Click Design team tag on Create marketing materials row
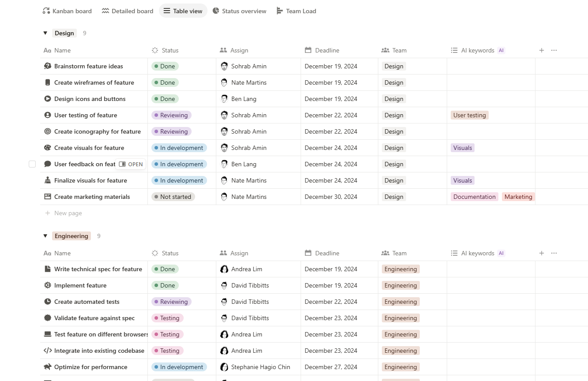The image size is (588, 381). pos(394,197)
